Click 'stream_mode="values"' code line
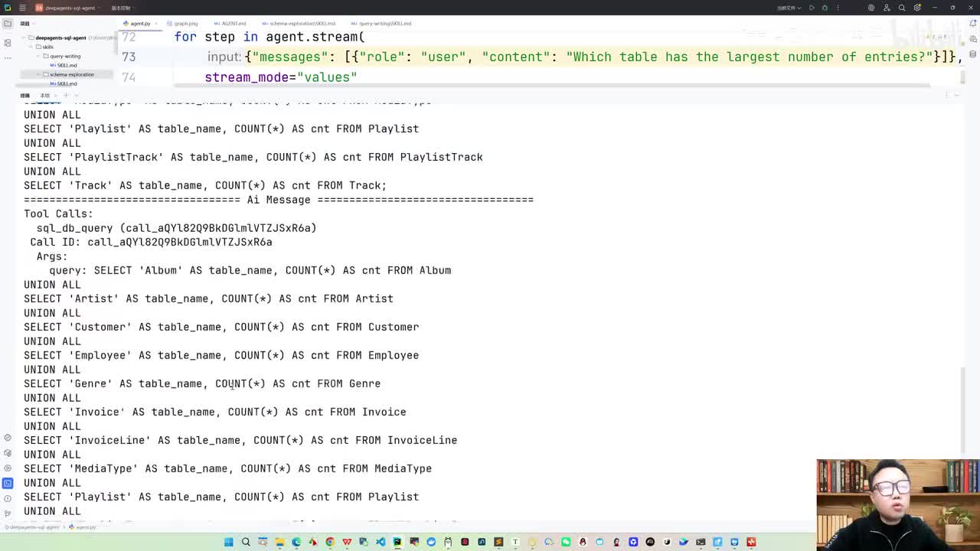Viewport: 980px width, 551px height. point(281,77)
